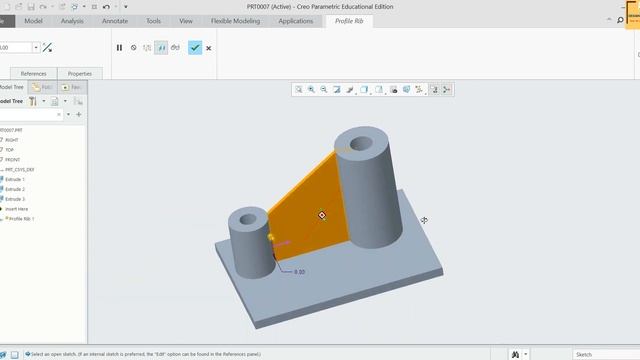
Task: Click the Insert Here marker
Action: click(x=16, y=209)
